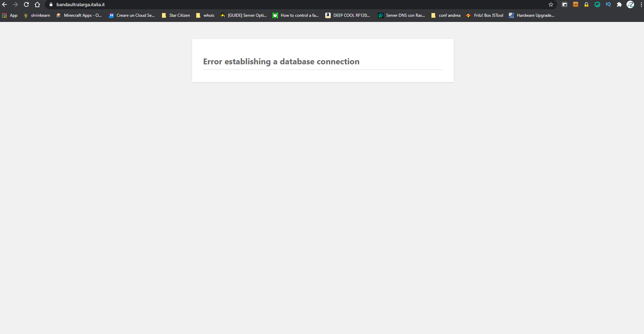Open the IQ extension
Viewport: 644px width, 334px height.
[608, 4]
